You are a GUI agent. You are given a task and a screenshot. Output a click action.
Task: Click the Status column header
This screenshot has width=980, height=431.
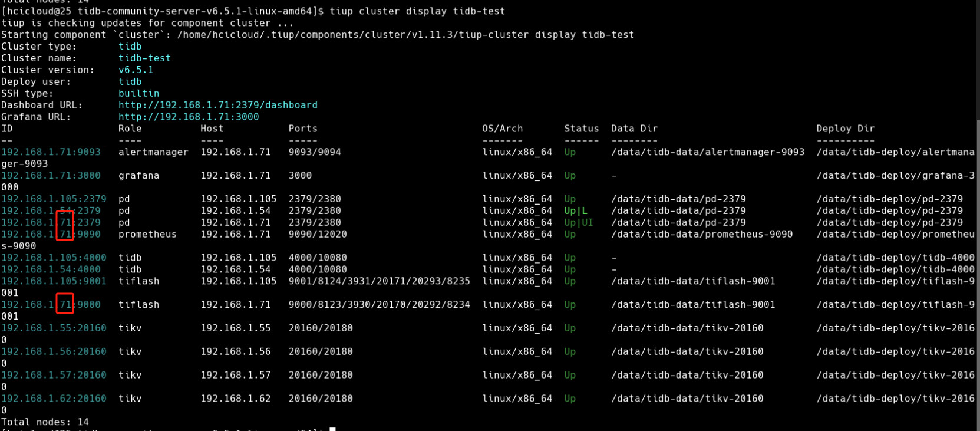point(581,129)
